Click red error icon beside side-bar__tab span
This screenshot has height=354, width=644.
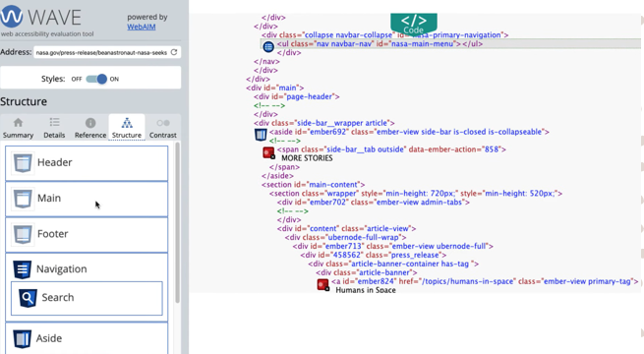tap(268, 152)
